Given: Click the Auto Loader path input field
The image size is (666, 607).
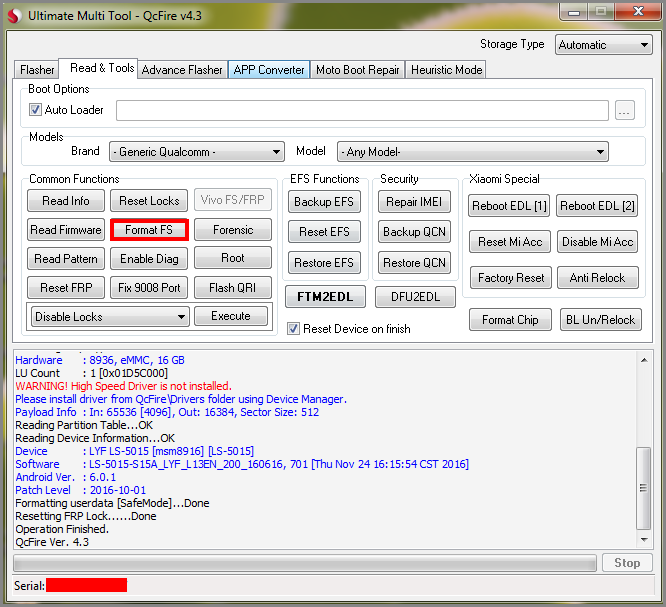Looking at the screenshot, I should click(362, 110).
